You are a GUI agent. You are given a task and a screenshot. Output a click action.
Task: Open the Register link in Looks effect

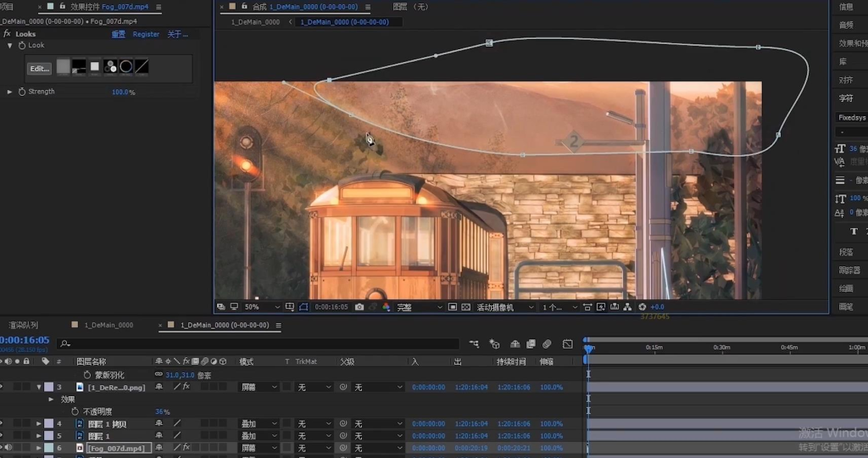[146, 34]
